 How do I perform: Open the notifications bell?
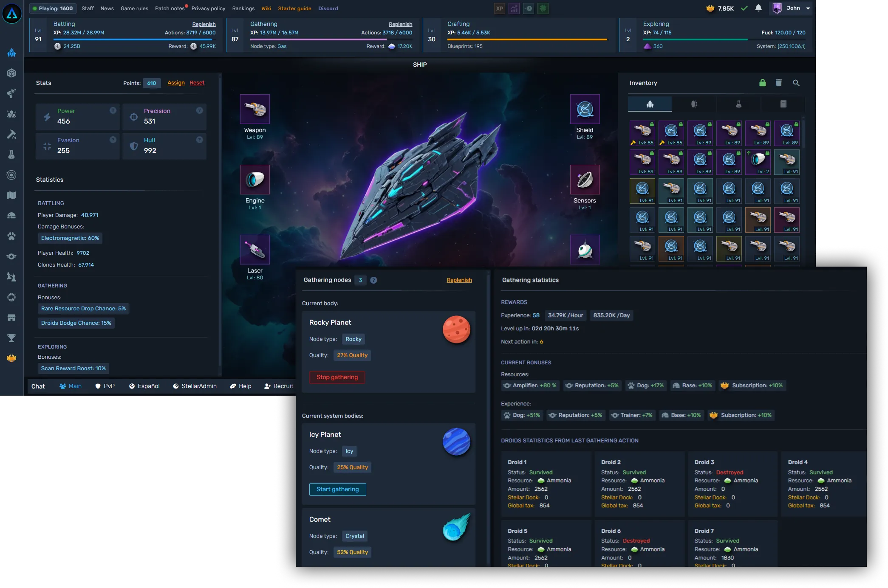click(758, 8)
